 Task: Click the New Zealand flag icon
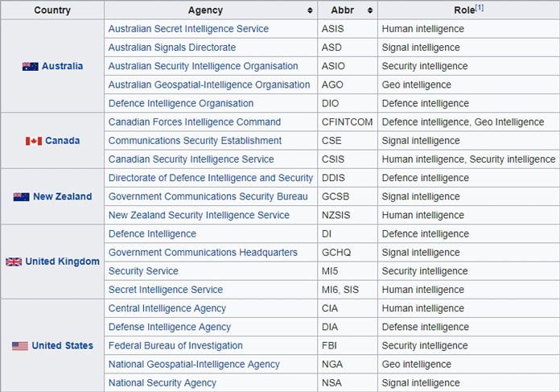pos(22,197)
